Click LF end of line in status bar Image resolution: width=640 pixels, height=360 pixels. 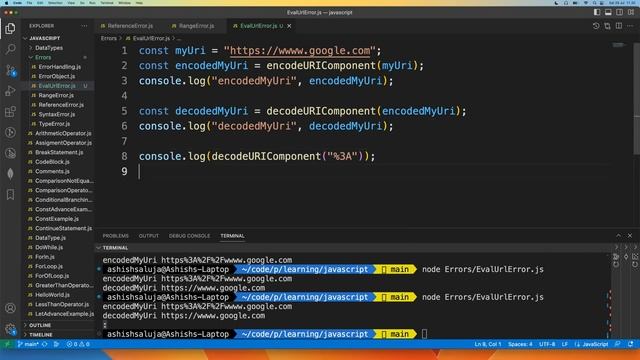coord(564,344)
